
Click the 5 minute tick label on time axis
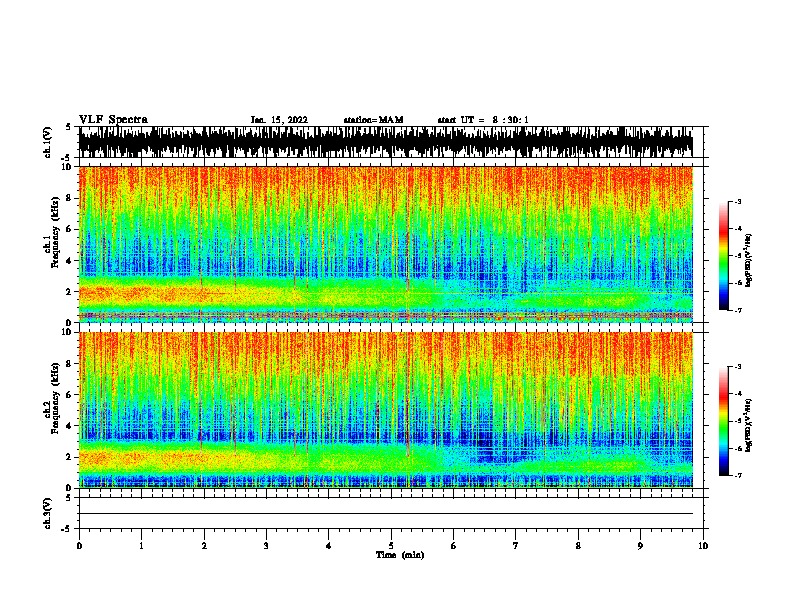[391, 546]
